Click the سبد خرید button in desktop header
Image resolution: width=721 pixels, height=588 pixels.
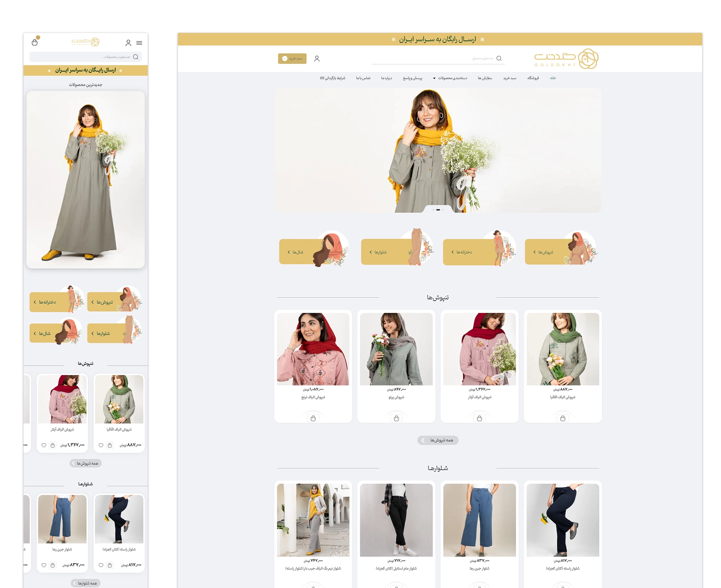tap(292, 58)
